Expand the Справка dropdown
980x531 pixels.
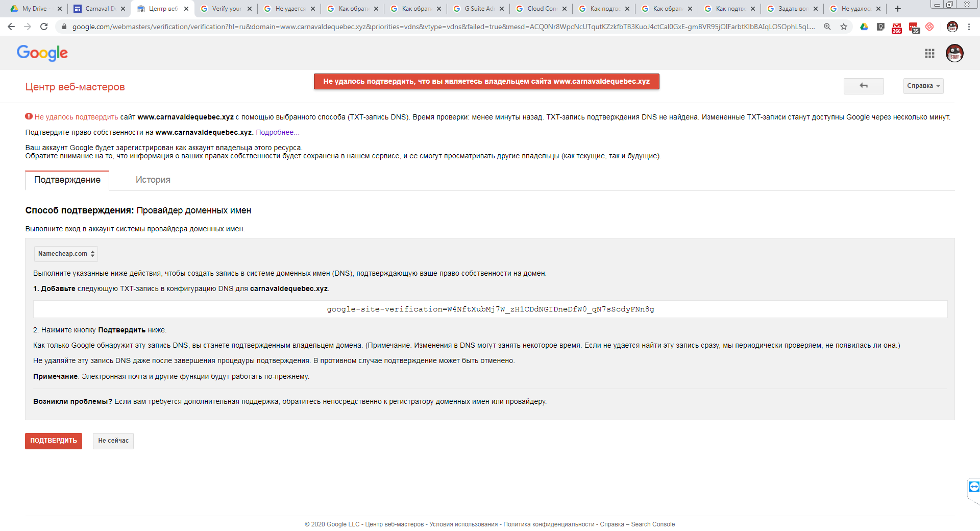tap(923, 86)
